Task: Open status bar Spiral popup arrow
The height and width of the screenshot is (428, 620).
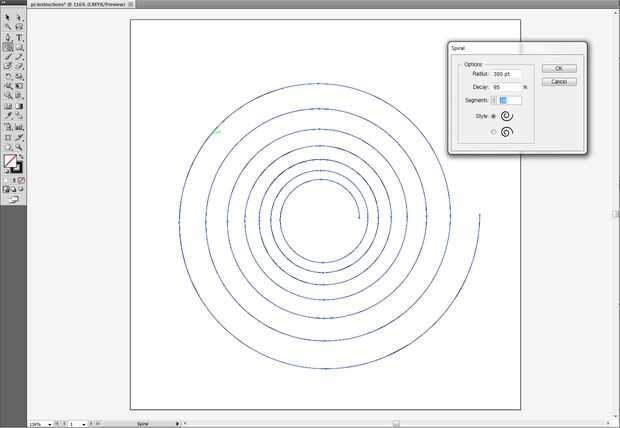Action: (177, 424)
